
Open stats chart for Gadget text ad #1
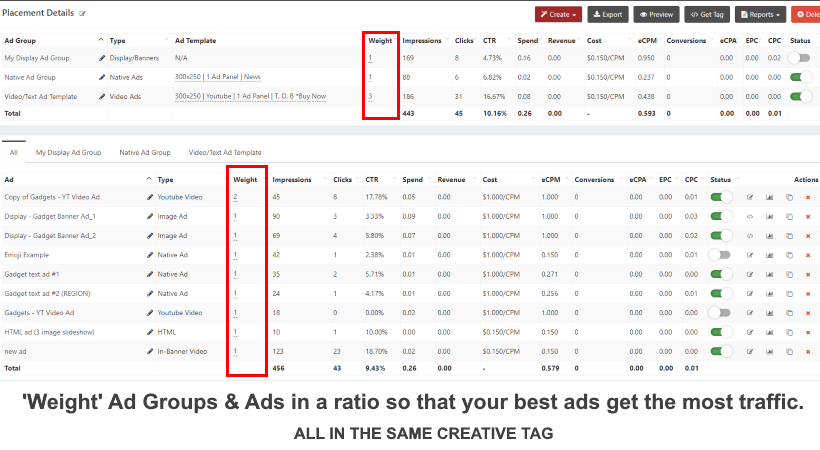click(x=769, y=275)
